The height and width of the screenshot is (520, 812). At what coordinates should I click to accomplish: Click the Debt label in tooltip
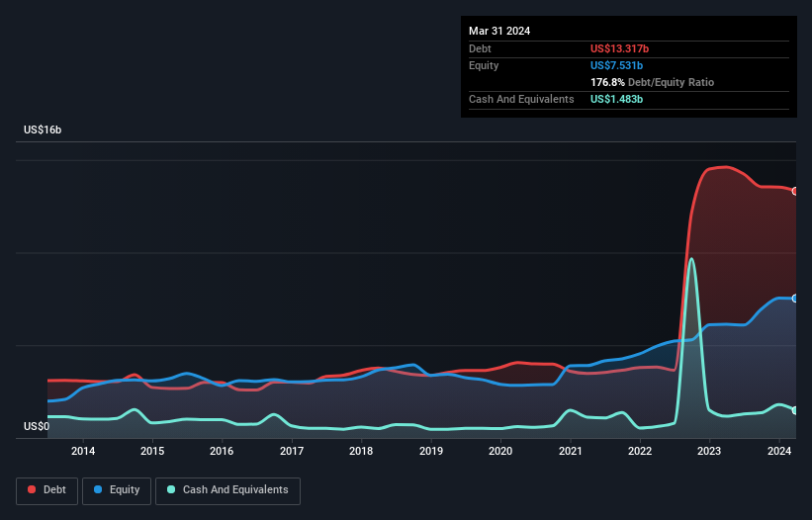480,48
